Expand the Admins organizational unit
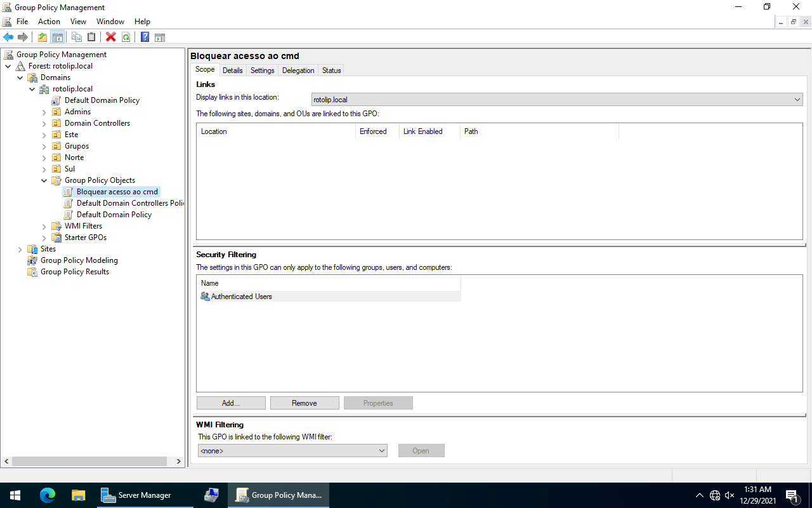The width and height of the screenshot is (812, 508). [44, 112]
